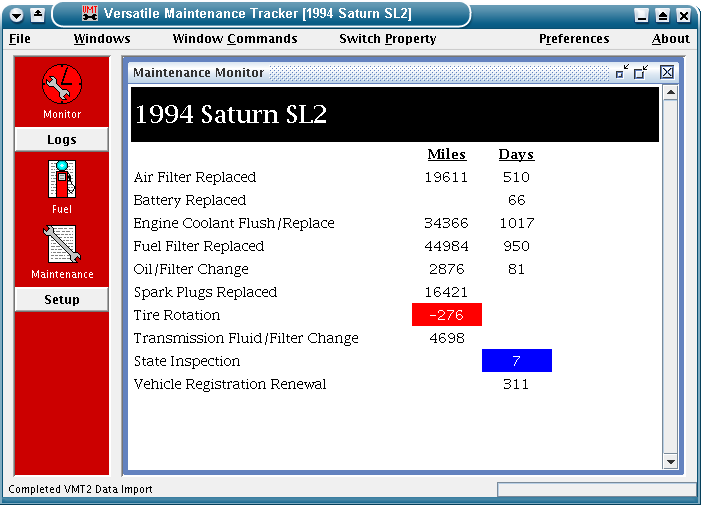Open the Windows menu
The height and width of the screenshot is (505, 701).
[x=102, y=39]
